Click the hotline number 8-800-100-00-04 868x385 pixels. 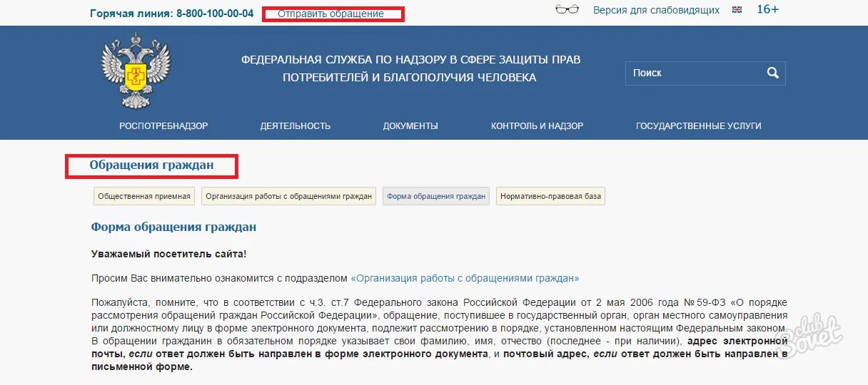(215, 13)
